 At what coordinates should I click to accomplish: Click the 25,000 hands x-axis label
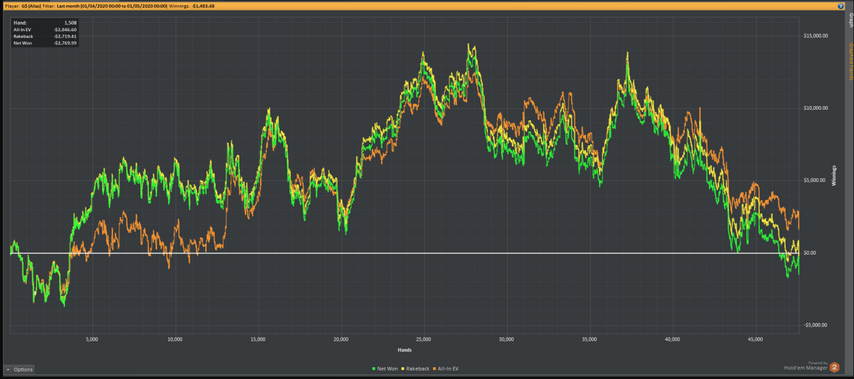[x=424, y=339]
